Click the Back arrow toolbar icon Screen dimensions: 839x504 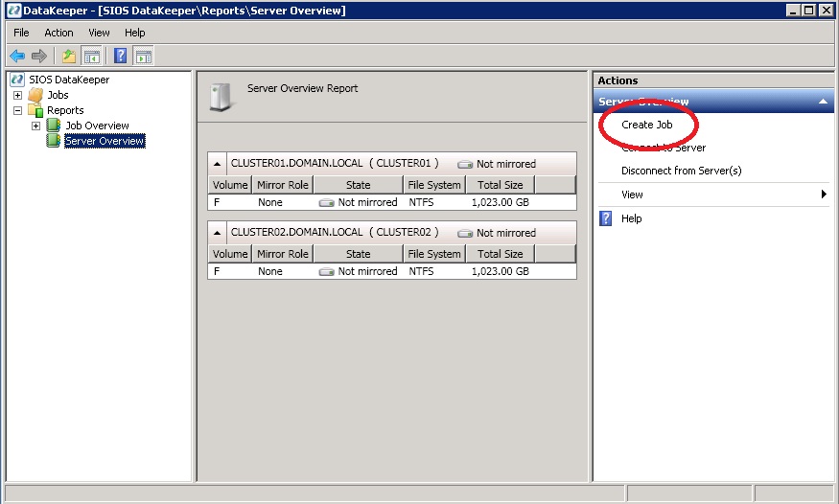17,56
